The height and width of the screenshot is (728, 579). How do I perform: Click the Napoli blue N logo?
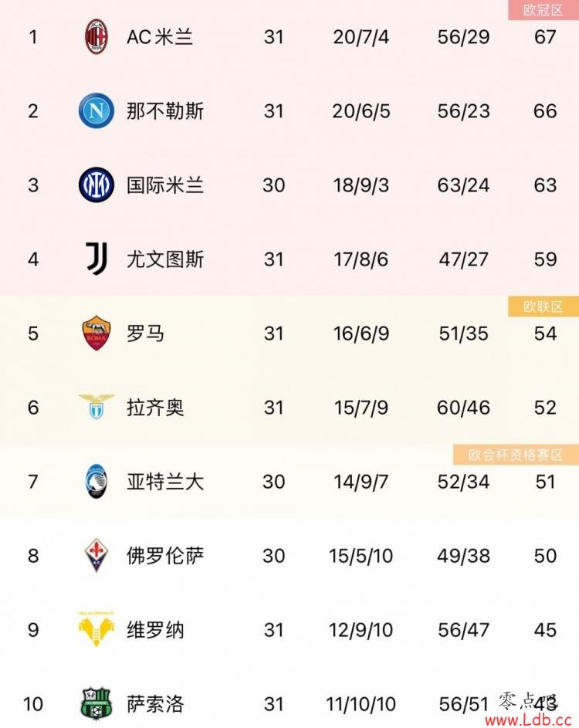click(x=96, y=110)
